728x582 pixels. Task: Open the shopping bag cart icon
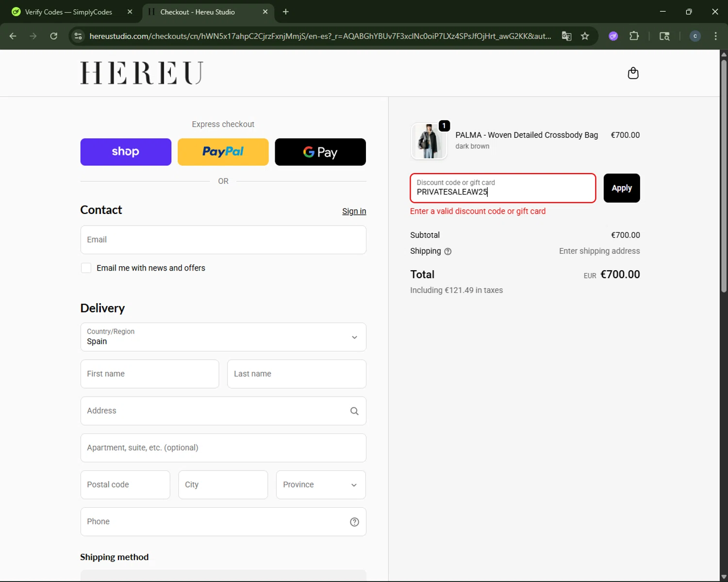[x=633, y=73]
